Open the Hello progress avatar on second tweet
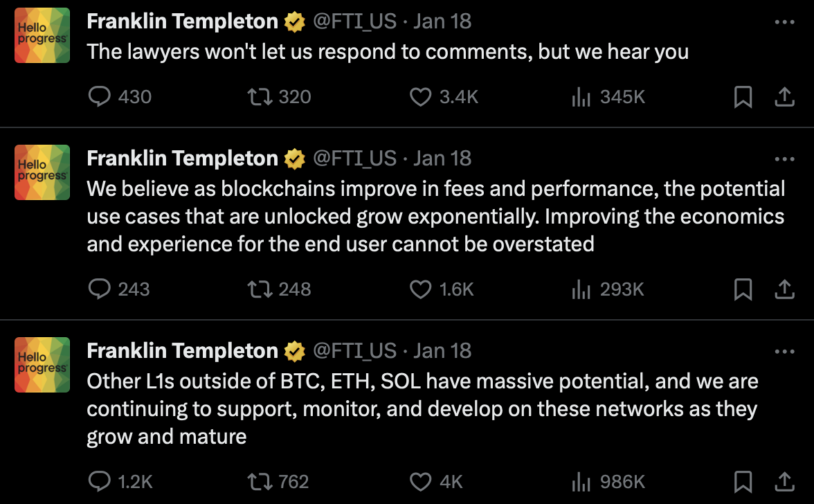Image resolution: width=814 pixels, height=504 pixels. [42, 172]
